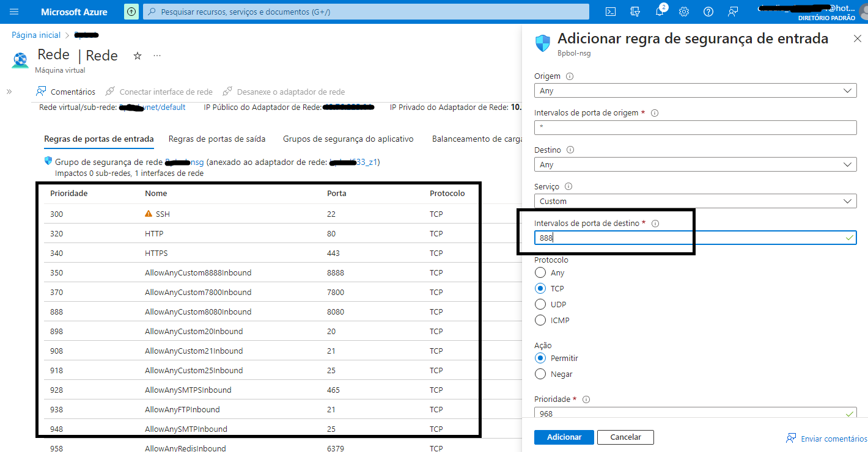Click the upgrade arrow icon beside Microsoft Azure
The width and height of the screenshot is (868, 452).
pyautogui.click(x=131, y=12)
